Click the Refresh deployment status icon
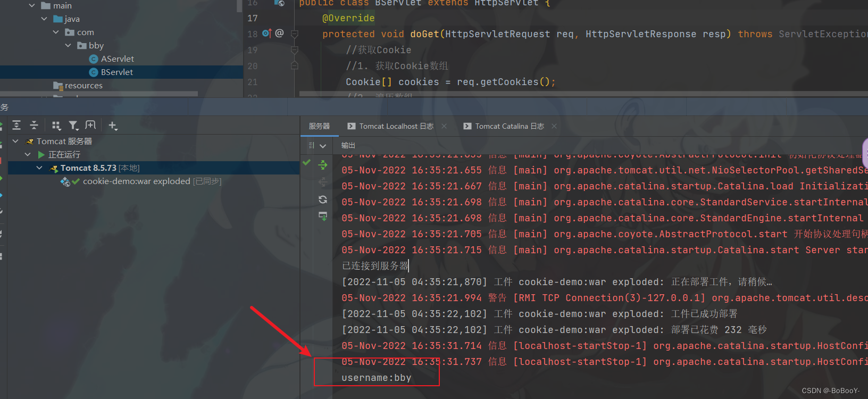 click(x=323, y=199)
